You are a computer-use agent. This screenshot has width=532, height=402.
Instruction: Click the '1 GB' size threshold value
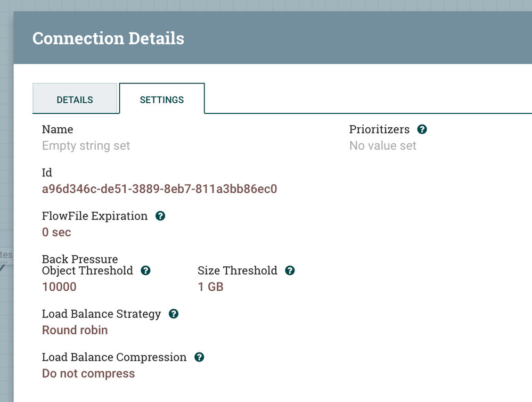(x=210, y=287)
